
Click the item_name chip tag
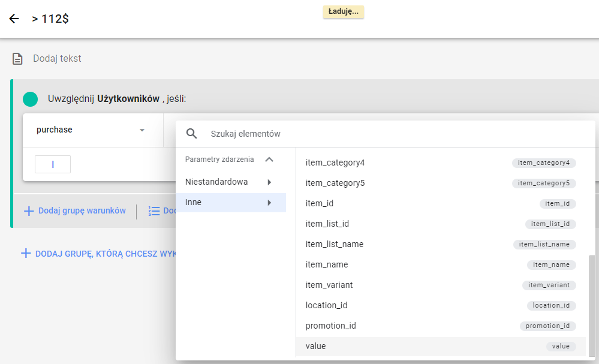click(551, 264)
